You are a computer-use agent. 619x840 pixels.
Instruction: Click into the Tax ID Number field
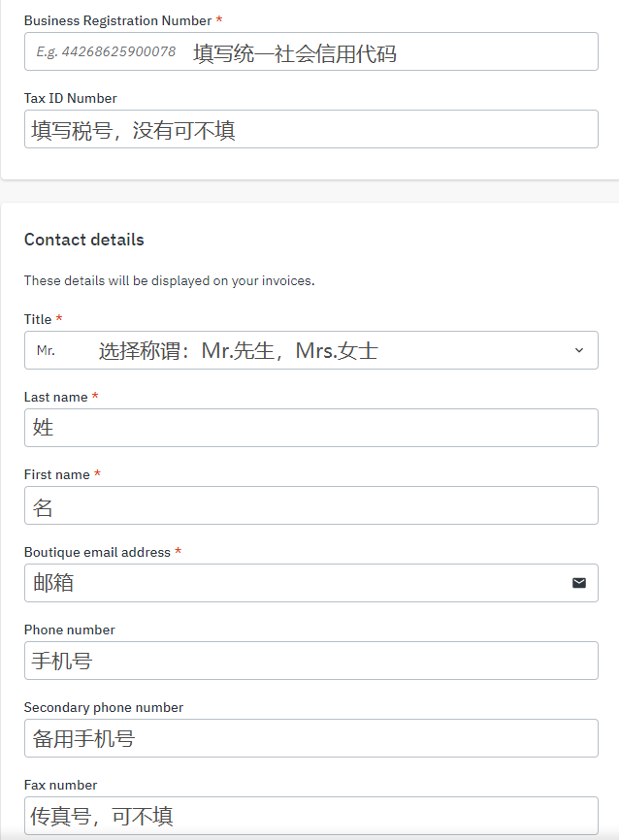310,129
